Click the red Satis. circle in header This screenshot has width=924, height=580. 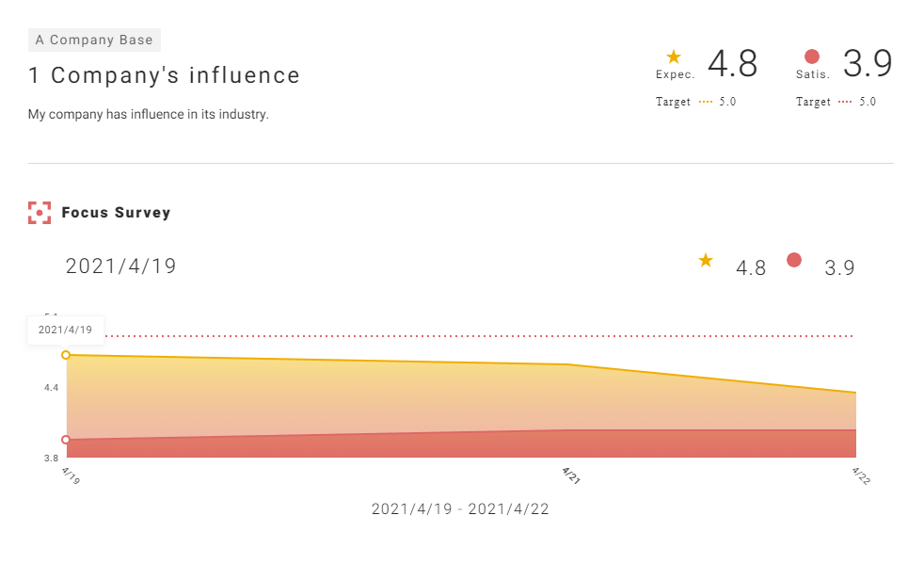(x=812, y=57)
